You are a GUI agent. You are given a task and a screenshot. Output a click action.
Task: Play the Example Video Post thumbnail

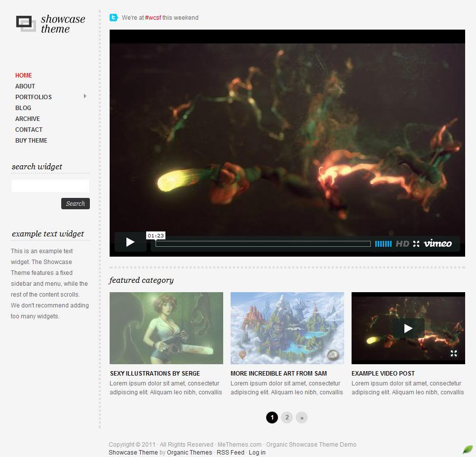[x=408, y=328]
